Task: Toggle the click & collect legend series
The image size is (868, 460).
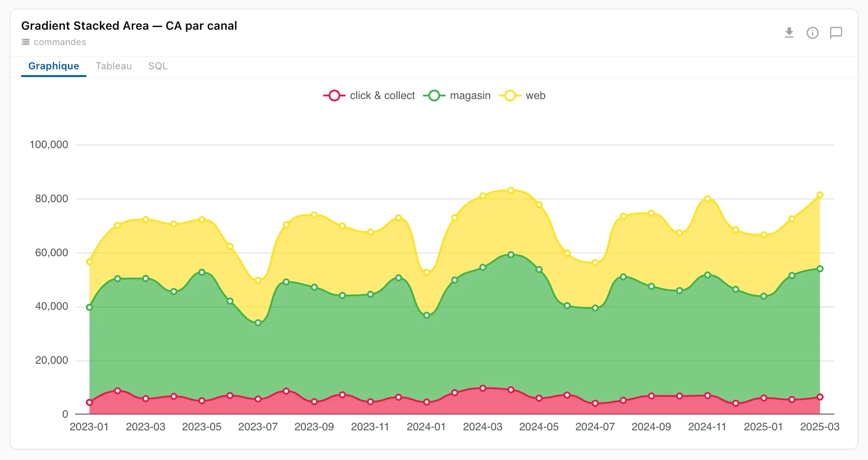Action: click(x=369, y=95)
